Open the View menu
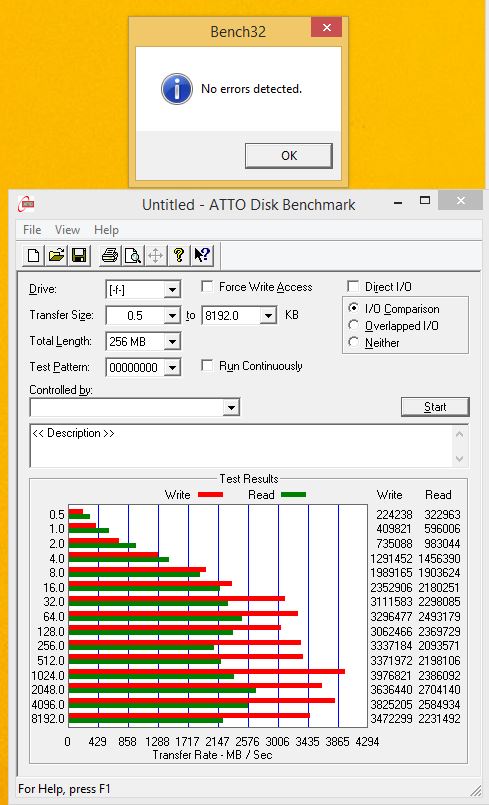 67,230
